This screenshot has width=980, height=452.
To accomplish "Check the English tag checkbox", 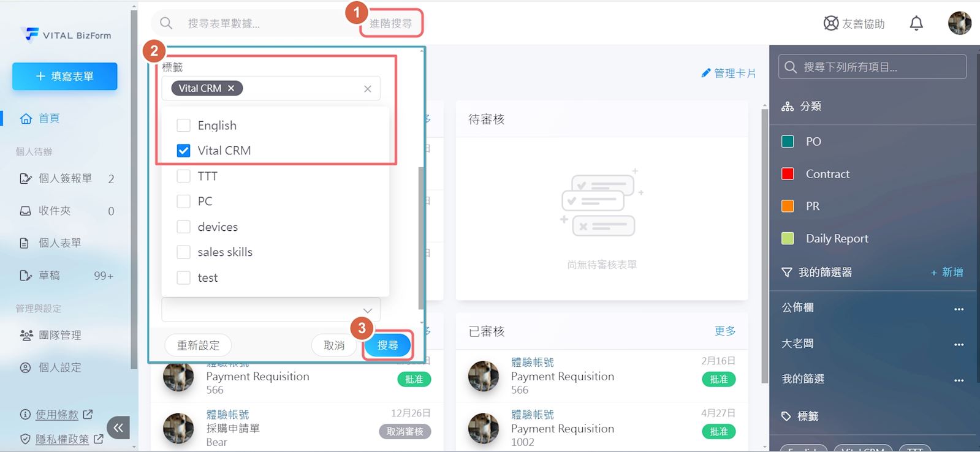I will (183, 126).
